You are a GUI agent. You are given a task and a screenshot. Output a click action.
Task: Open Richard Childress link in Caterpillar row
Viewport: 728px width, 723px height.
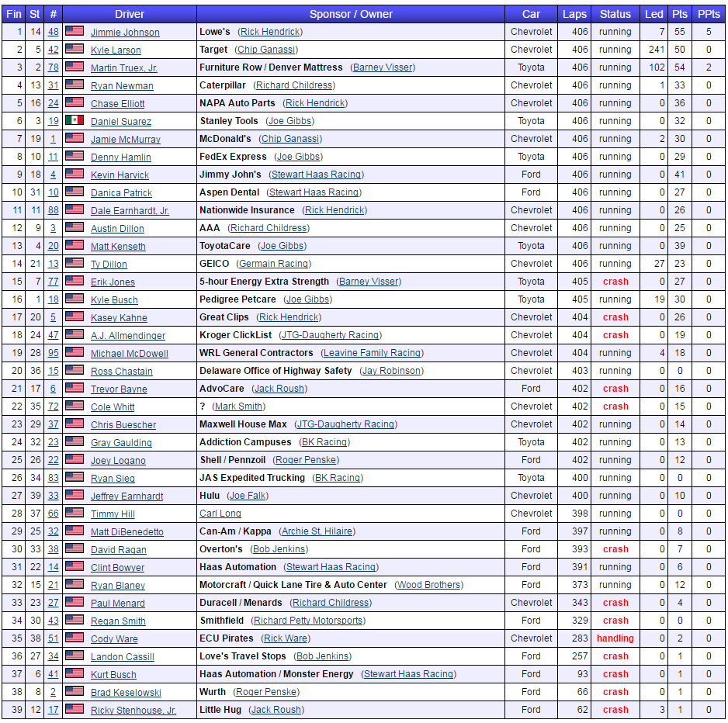(294, 85)
